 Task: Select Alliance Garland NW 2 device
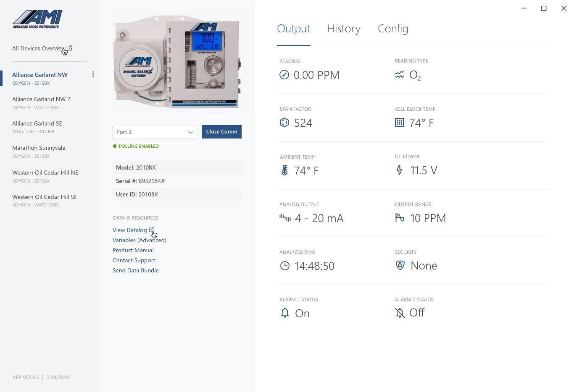coord(41,103)
